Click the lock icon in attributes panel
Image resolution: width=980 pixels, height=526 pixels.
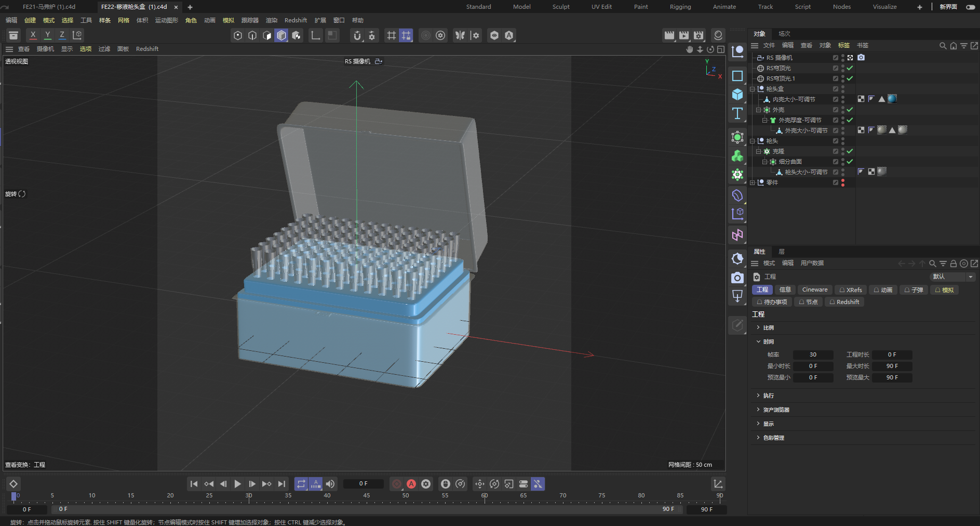click(954, 264)
